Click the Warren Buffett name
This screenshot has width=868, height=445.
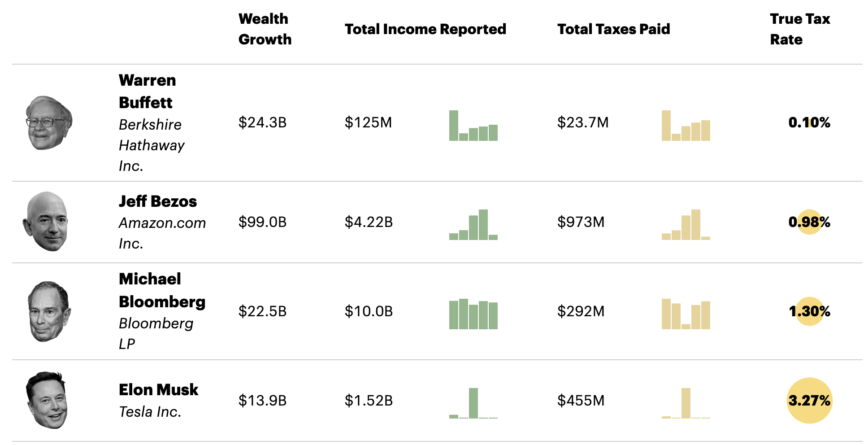tap(147, 92)
